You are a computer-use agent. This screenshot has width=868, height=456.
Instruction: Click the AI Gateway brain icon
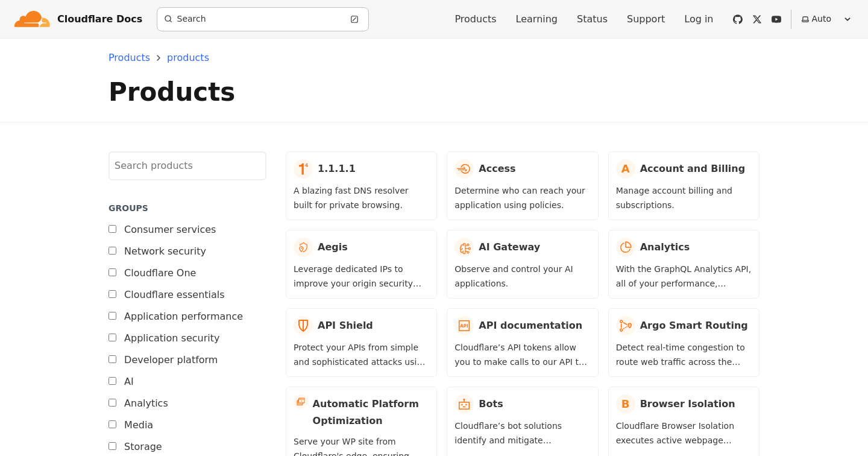[x=464, y=247]
